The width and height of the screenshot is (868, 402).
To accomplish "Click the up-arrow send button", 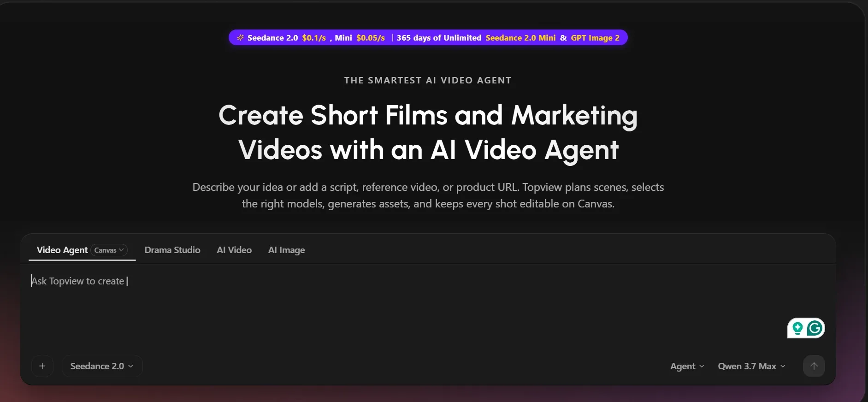I will pyautogui.click(x=814, y=366).
